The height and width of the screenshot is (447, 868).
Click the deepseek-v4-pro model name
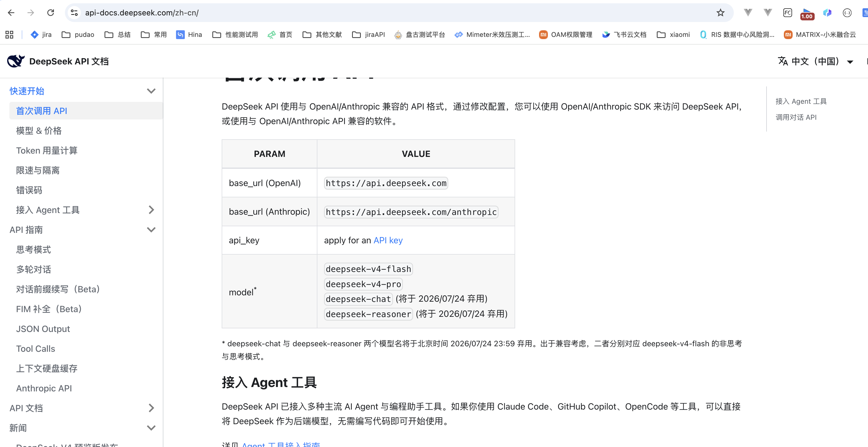[363, 284]
